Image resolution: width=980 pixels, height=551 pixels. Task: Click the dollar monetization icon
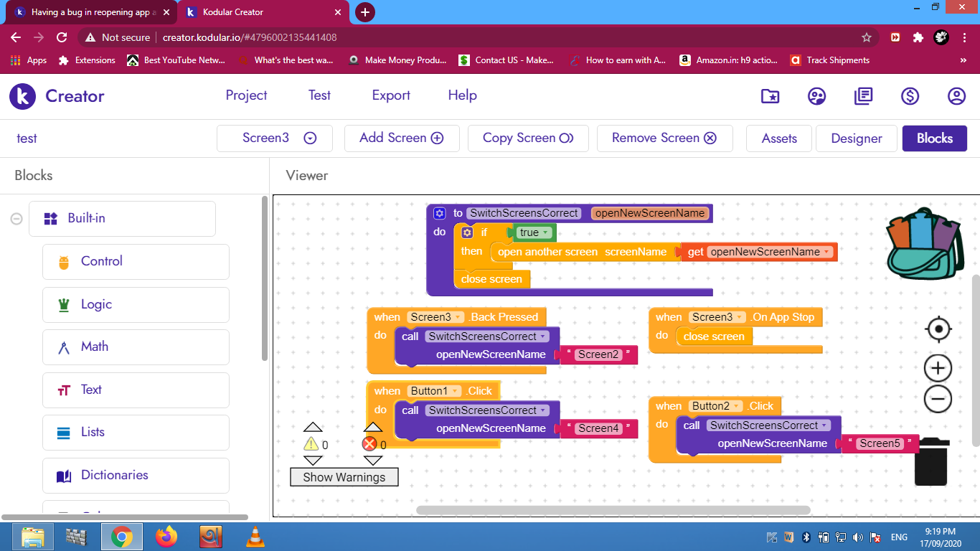(x=910, y=96)
